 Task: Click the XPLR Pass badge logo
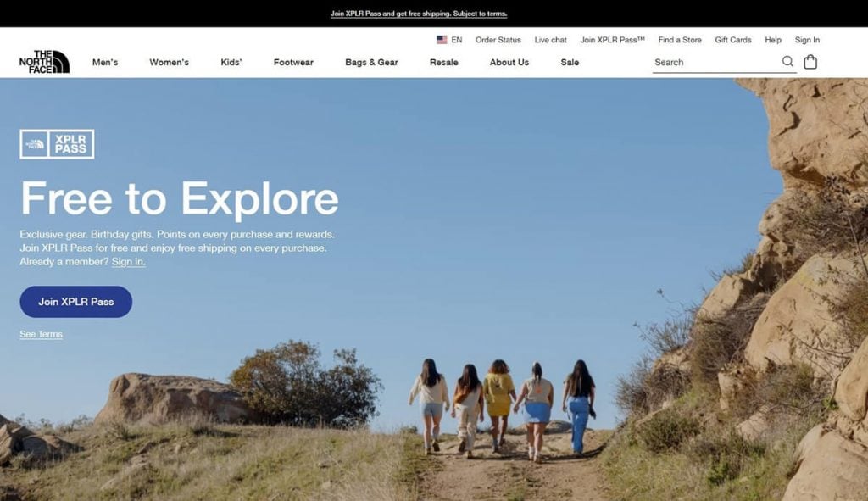[57, 144]
